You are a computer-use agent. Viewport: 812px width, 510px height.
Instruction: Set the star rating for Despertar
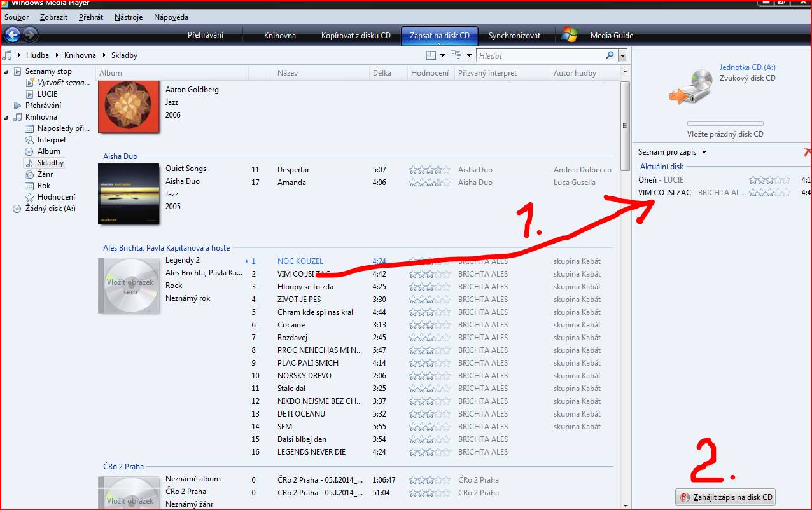click(430, 170)
